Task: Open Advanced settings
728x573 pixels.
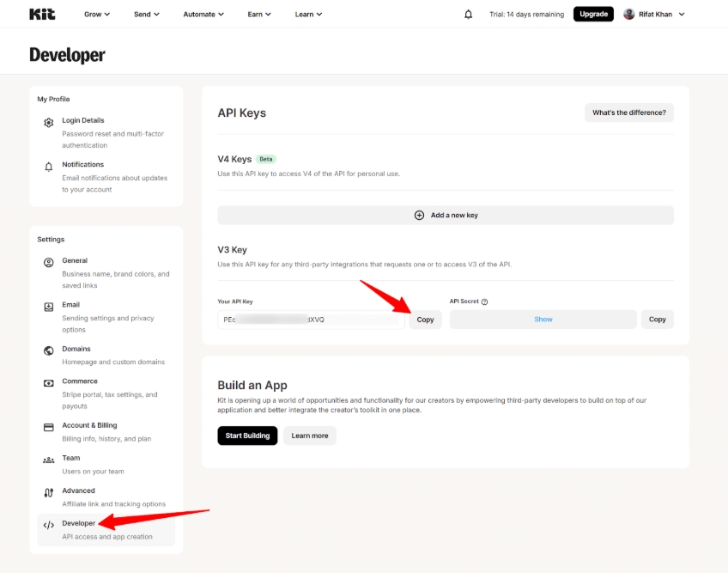Action: tap(106, 497)
